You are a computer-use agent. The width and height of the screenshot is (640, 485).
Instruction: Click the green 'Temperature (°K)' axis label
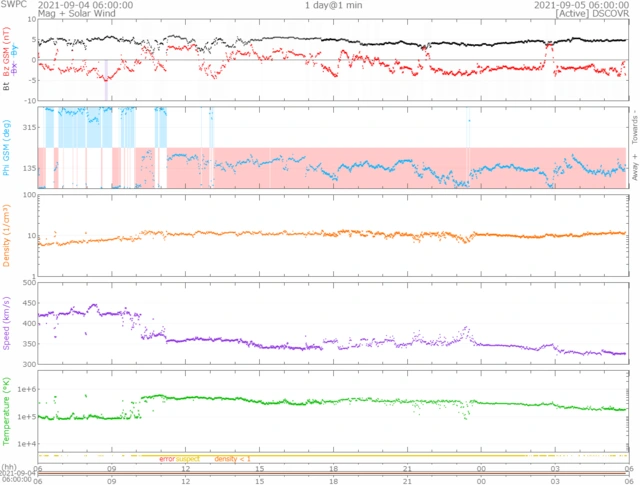[6, 409]
